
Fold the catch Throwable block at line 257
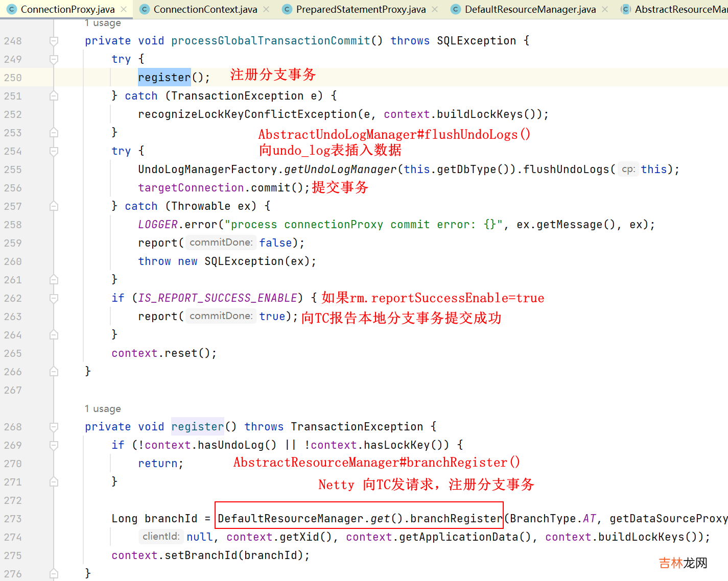tap(54, 206)
